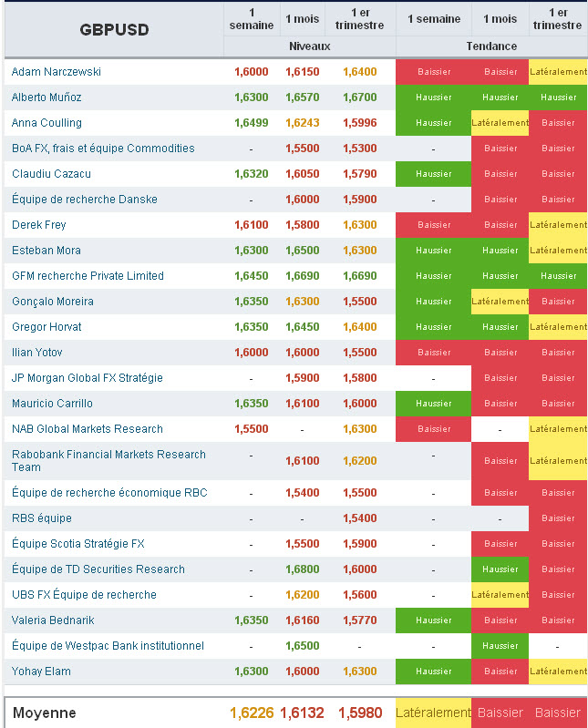Open JP Morgan Global FX Stratégie
The width and height of the screenshot is (588, 728).
(88, 378)
